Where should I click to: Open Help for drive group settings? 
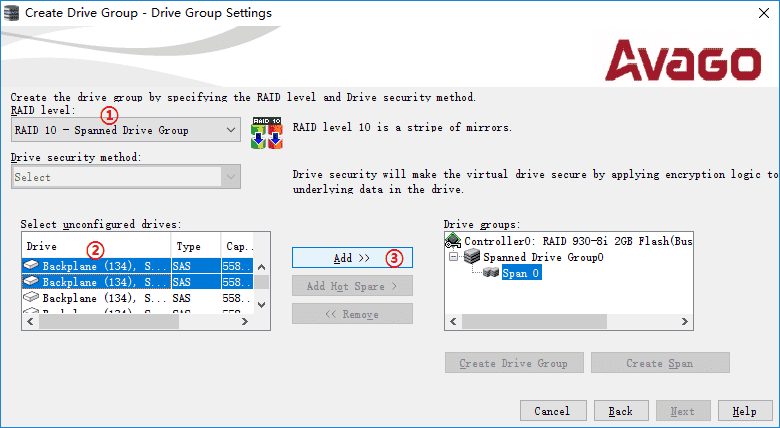click(745, 411)
